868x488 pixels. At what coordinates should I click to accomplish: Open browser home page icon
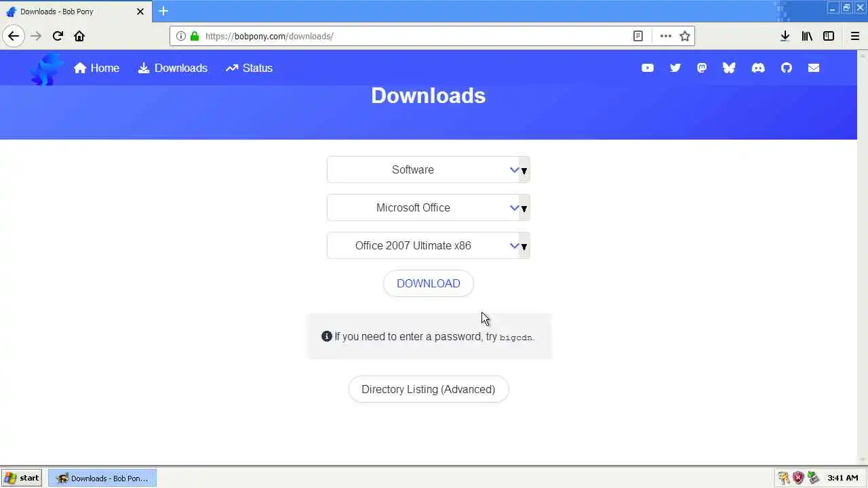(x=79, y=36)
